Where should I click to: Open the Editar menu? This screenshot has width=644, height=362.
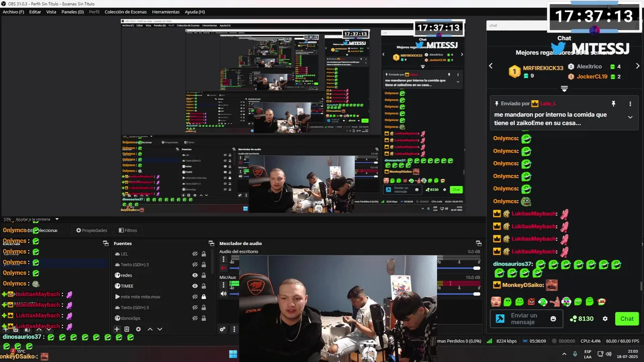tap(35, 12)
